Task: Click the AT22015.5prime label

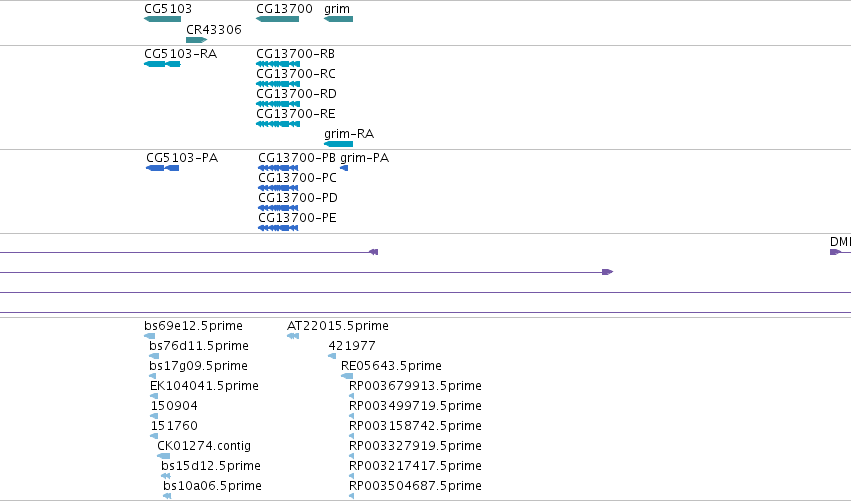Action: 338,326
